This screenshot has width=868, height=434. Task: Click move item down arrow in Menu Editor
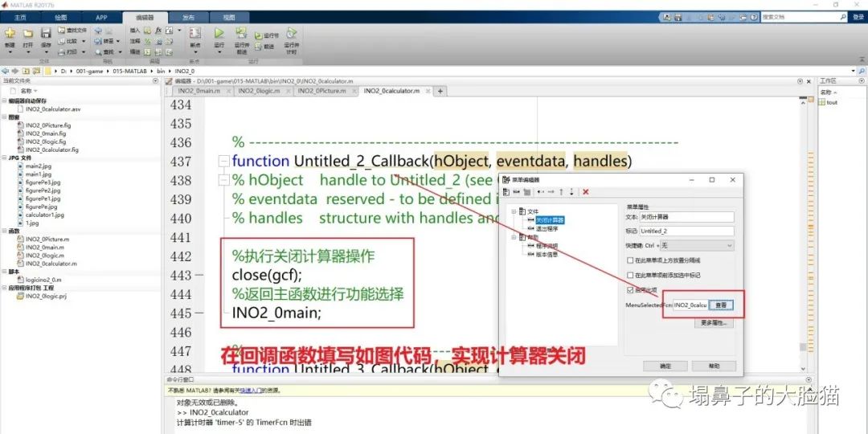(x=572, y=191)
